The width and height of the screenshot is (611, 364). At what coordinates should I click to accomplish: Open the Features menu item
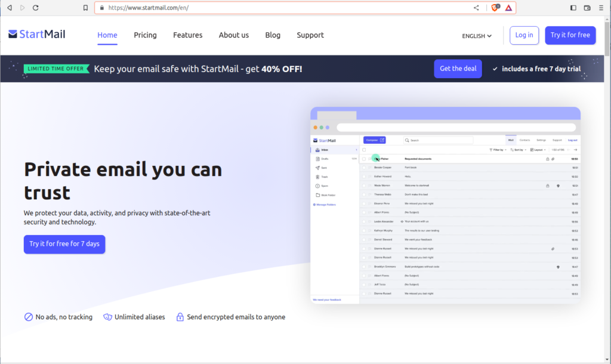[188, 35]
